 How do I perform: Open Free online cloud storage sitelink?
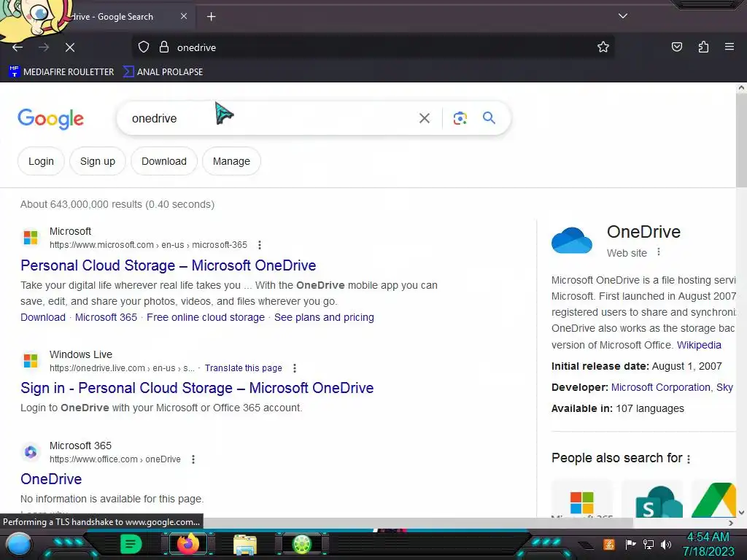205,317
